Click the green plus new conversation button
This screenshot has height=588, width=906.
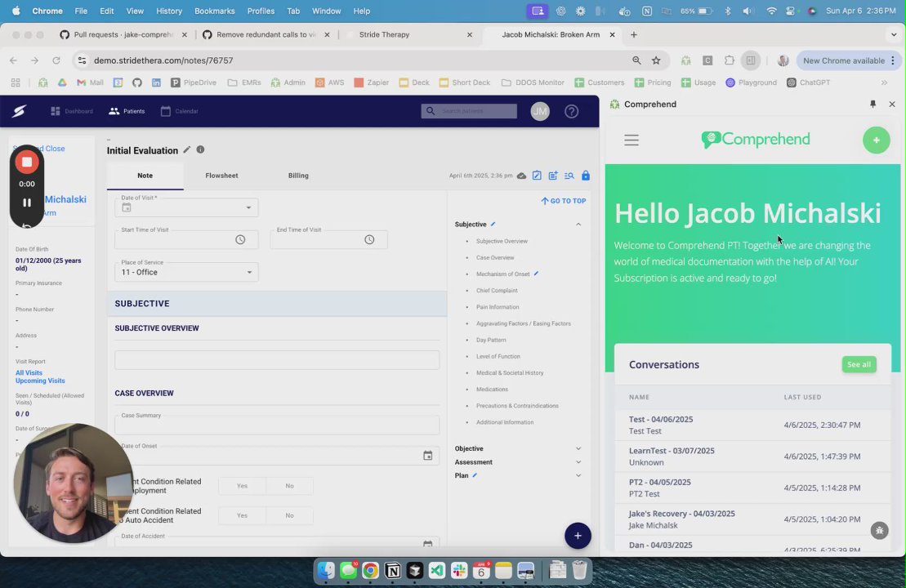coord(876,140)
